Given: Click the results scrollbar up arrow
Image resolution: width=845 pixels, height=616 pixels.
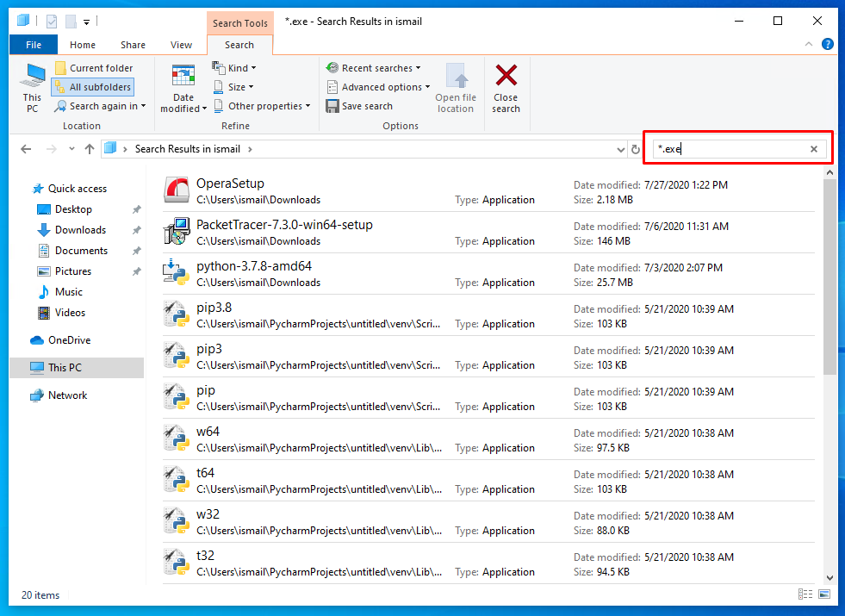Looking at the screenshot, I should coord(829,172).
